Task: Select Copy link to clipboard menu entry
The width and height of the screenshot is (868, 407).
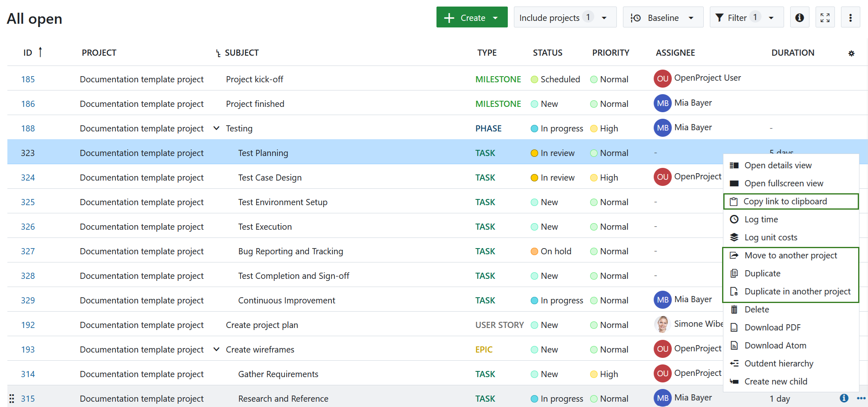Action: coord(785,201)
